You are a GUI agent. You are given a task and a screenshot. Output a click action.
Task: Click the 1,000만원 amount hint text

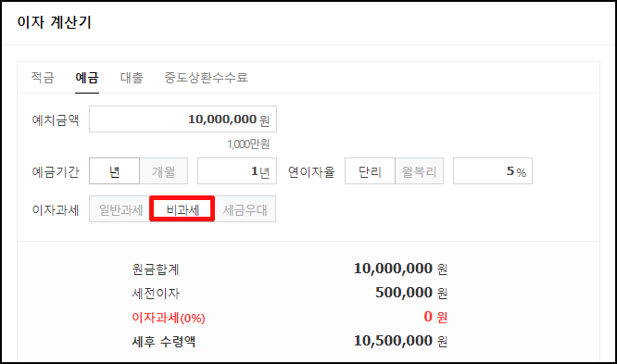pos(248,144)
